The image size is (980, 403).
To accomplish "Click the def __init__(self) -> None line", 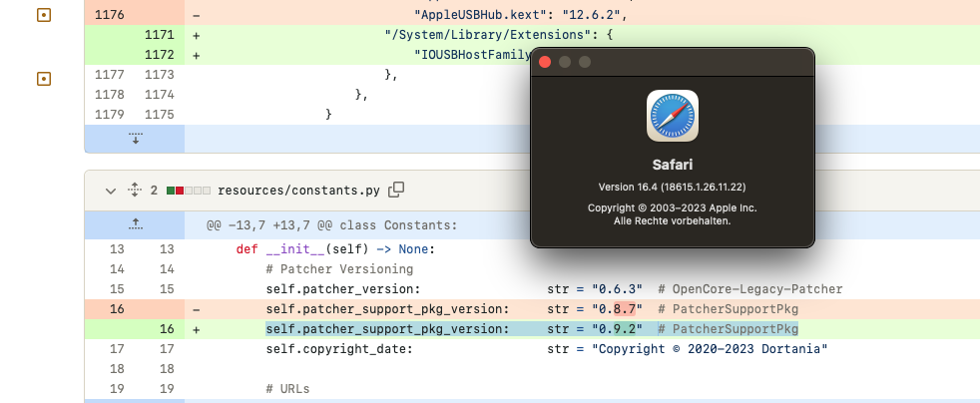I will tap(335, 249).
